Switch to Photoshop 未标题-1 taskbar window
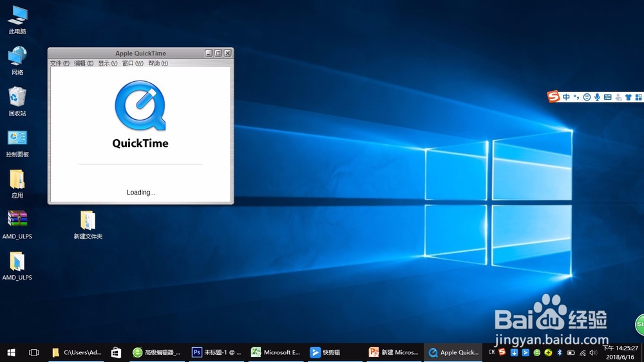Viewport: 644px width, 362px height. point(217,352)
